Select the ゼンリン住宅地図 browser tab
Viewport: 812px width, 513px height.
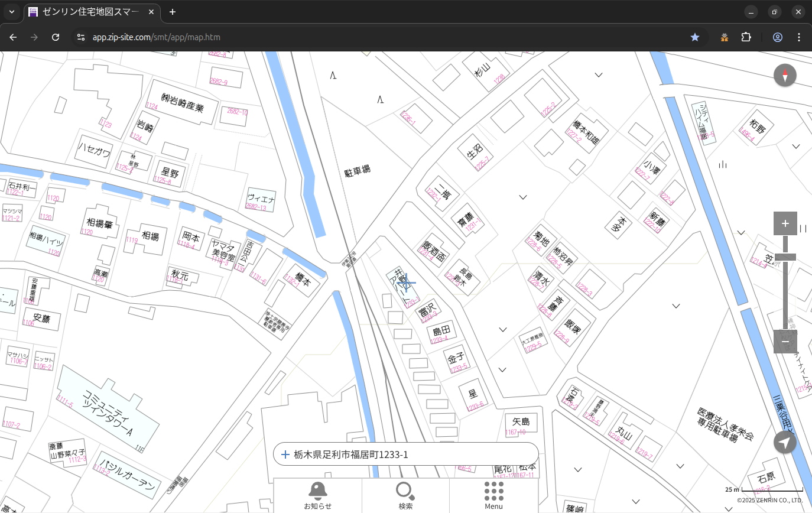(x=89, y=12)
